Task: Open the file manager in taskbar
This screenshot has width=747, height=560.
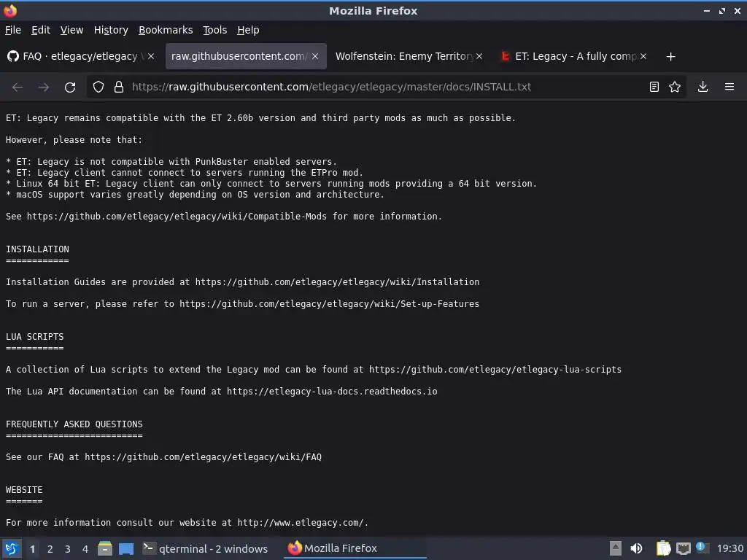Action: (105, 548)
